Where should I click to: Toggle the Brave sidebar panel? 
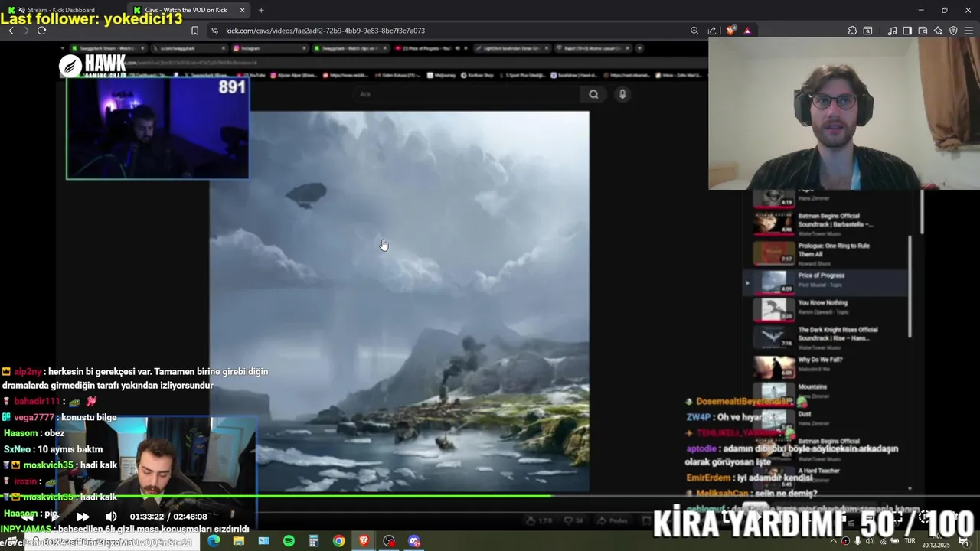tap(907, 31)
